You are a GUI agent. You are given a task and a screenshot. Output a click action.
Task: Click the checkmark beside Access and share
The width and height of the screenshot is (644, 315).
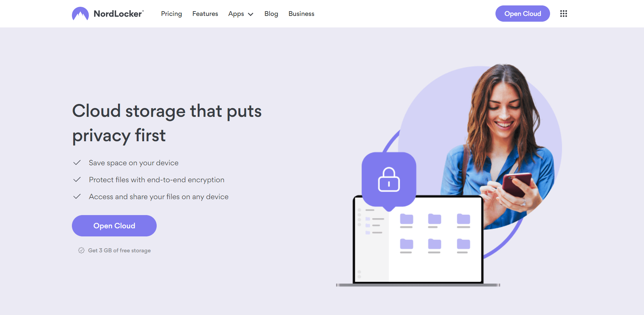coord(77,197)
